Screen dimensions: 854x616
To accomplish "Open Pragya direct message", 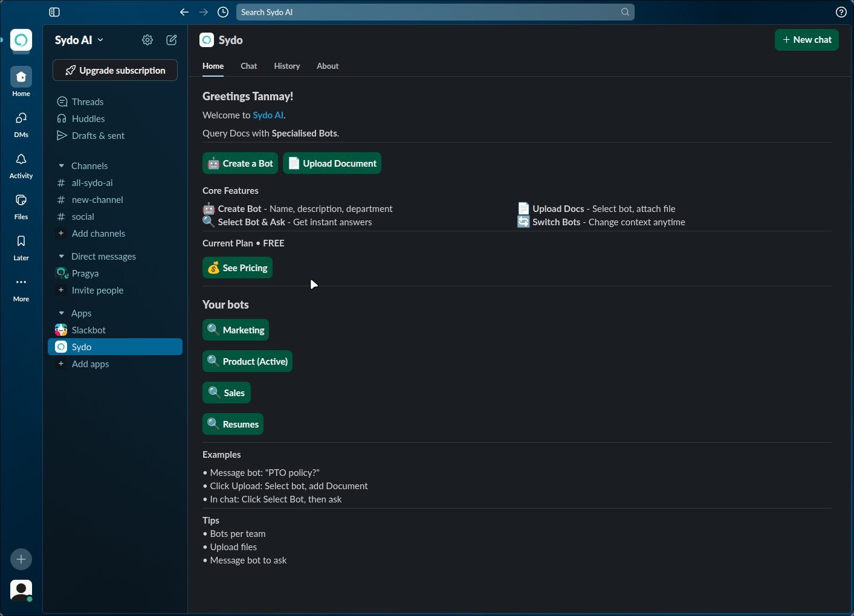I will click(x=115, y=273).
